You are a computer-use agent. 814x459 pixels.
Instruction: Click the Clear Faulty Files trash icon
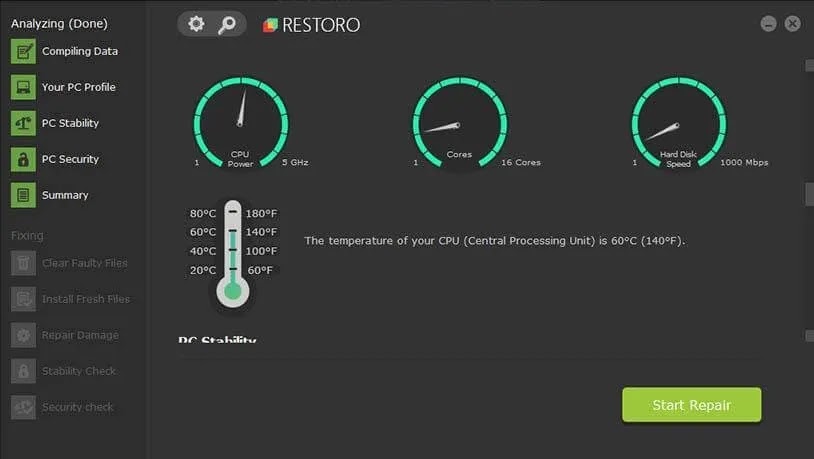coord(23,264)
